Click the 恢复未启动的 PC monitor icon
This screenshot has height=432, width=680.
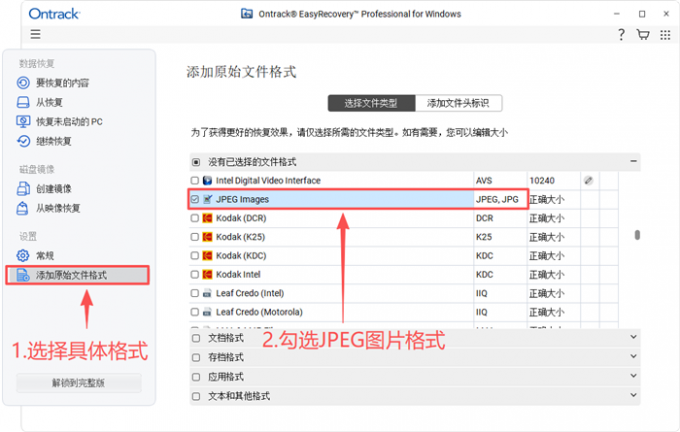23,121
